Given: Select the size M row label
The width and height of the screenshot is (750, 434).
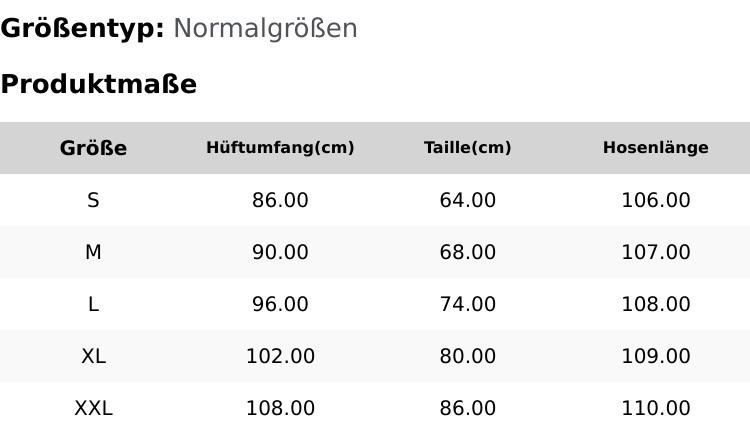Looking at the screenshot, I should pyautogui.click(x=93, y=252).
